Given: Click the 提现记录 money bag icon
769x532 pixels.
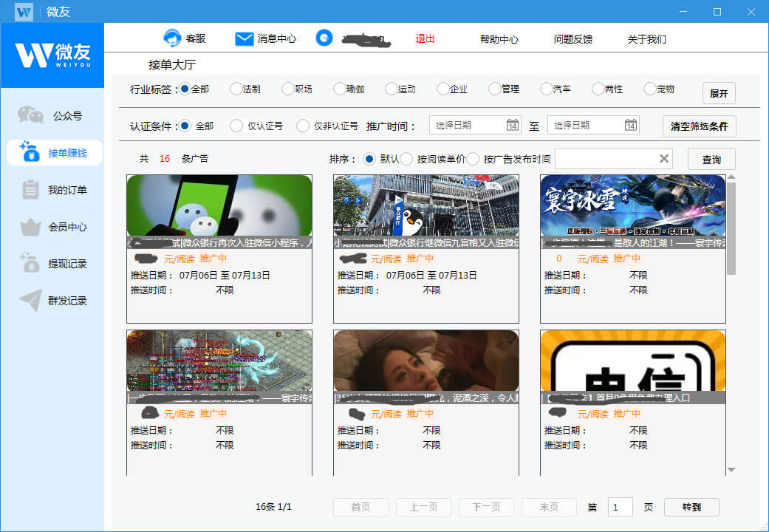Looking at the screenshot, I should pos(30,264).
